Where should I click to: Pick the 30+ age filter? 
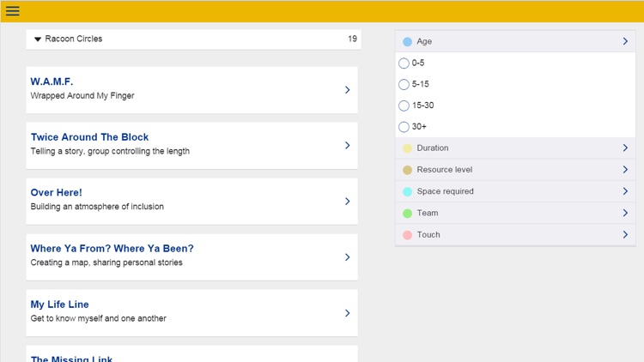point(404,127)
